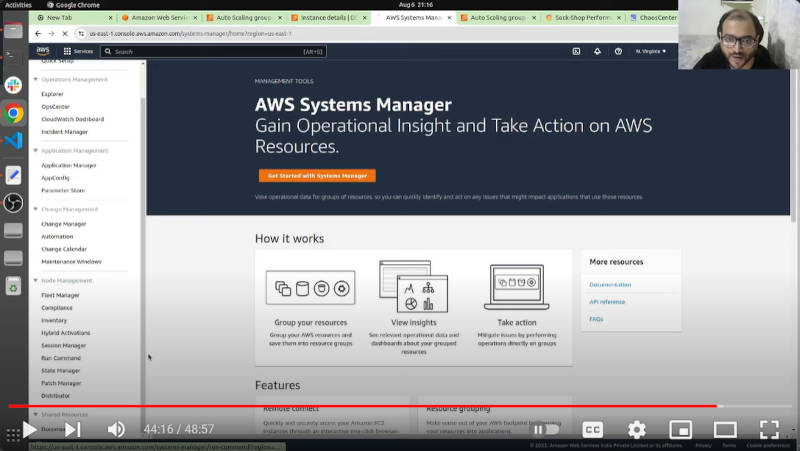Seek on the red video progress bar
Viewport: 800px width, 451px height.
362,406
